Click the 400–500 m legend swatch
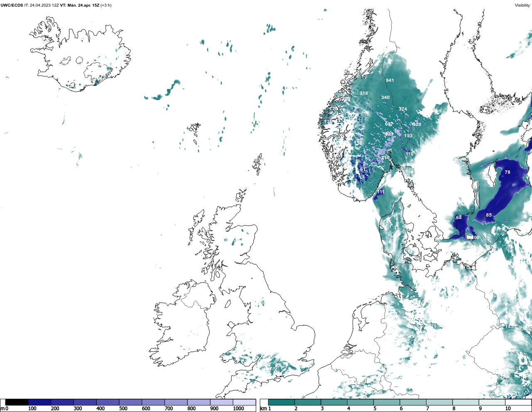 point(108,402)
